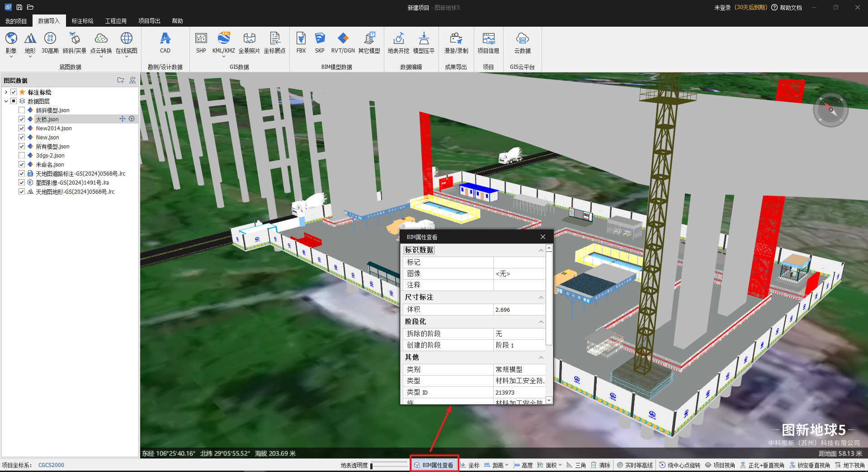Click the compass in the 3D view
Viewport: 868px width, 472px height.
[x=830, y=110]
